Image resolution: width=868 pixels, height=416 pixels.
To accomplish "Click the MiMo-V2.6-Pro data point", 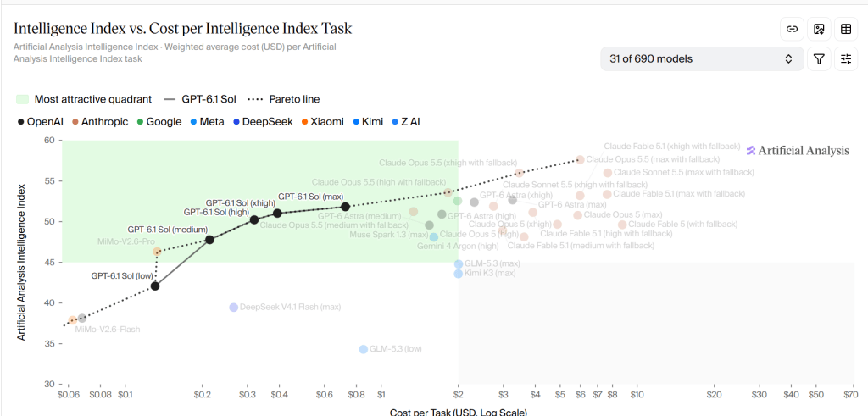I will tap(157, 252).
